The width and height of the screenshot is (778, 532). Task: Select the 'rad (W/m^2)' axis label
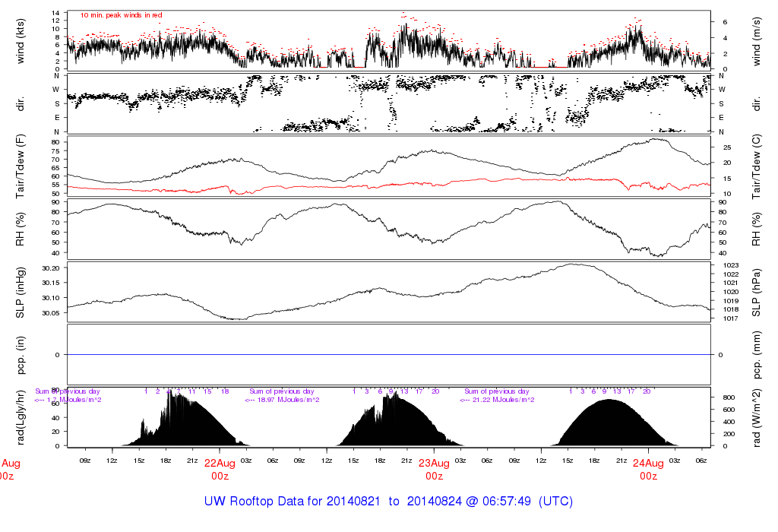[x=757, y=417]
